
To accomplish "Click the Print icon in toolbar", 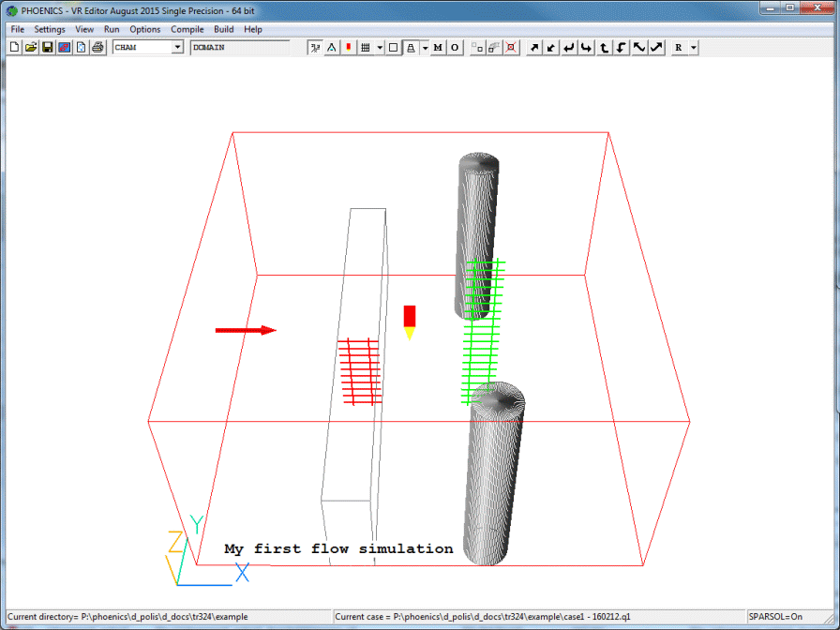I will tap(97, 47).
